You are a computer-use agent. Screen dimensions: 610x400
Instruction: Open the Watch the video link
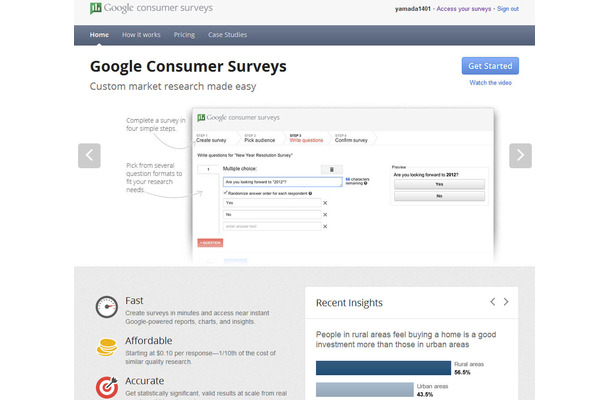click(x=491, y=83)
